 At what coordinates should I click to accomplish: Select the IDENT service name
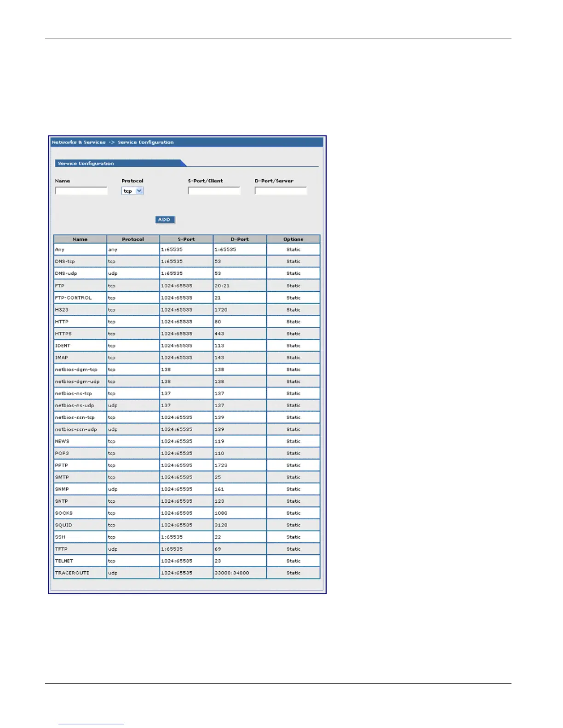(63, 346)
